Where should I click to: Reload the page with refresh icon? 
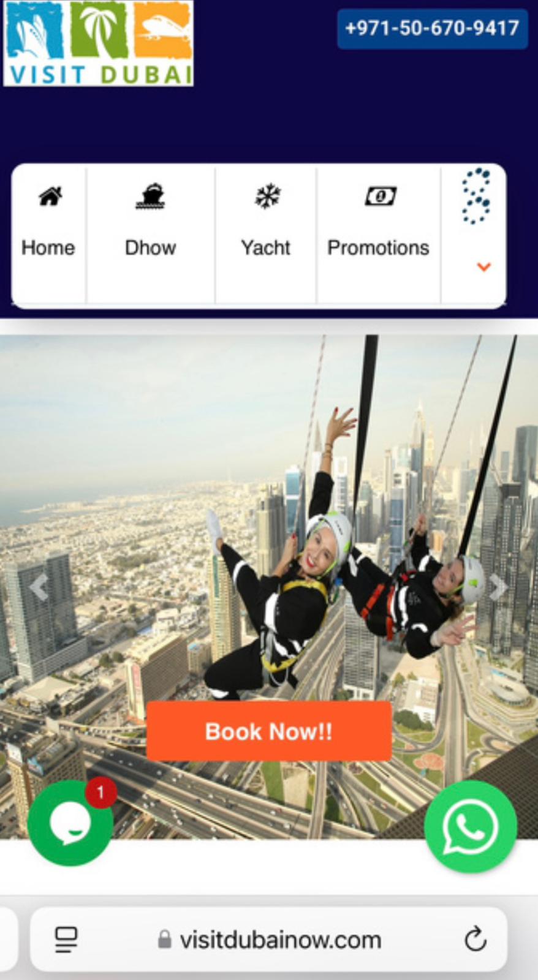click(475, 940)
